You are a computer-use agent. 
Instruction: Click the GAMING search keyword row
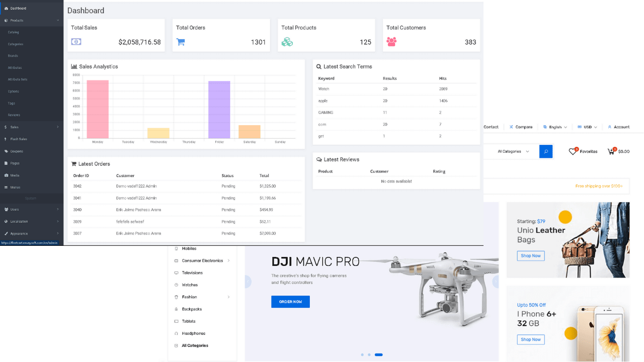click(396, 113)
